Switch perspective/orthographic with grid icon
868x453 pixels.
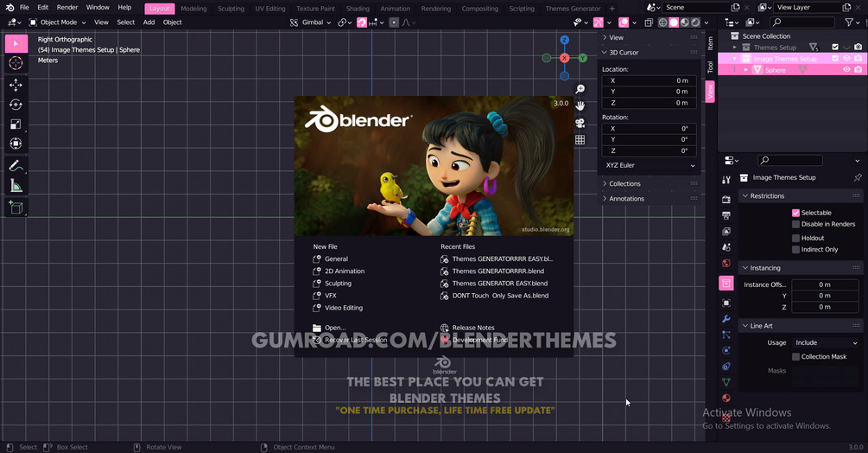(580, 139)
